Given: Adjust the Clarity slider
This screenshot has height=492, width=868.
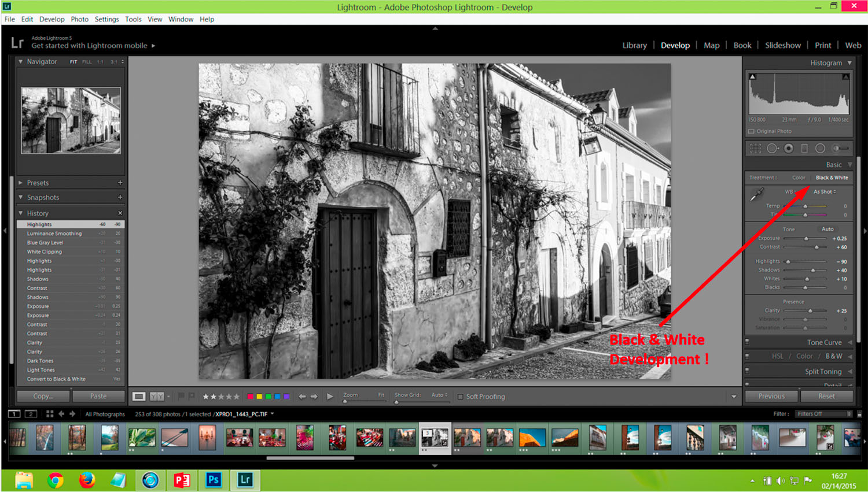Looking at the screenshot, I should pos(810,310).
